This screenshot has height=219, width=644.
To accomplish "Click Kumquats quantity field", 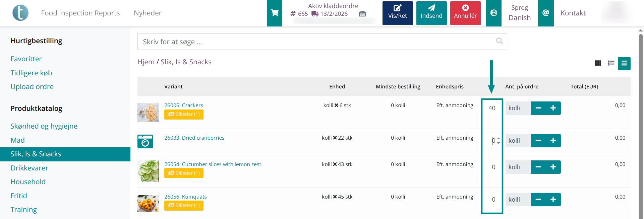I will coord(492,200).
